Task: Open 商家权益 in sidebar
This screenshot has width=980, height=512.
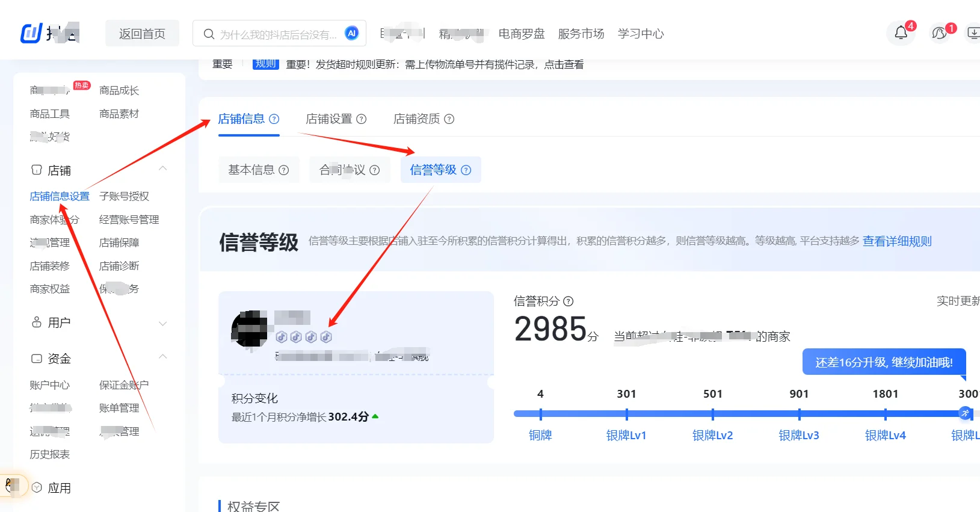Action: (x=50, y=289)
